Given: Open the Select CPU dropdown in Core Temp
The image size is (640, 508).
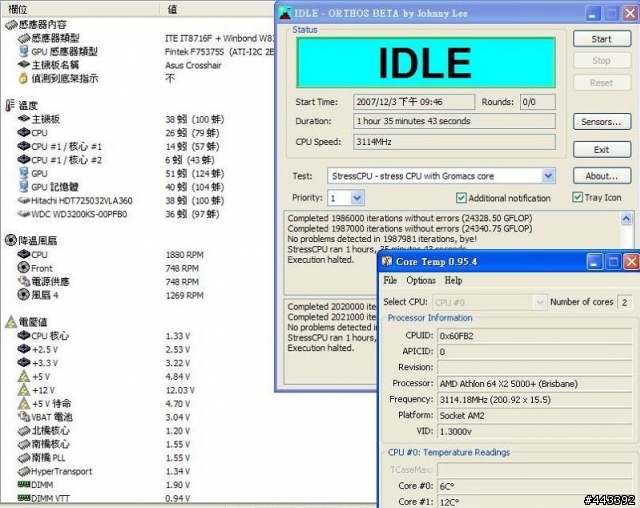Looking at the screenshot, I should pyautogui.click(x=540, y=302).
